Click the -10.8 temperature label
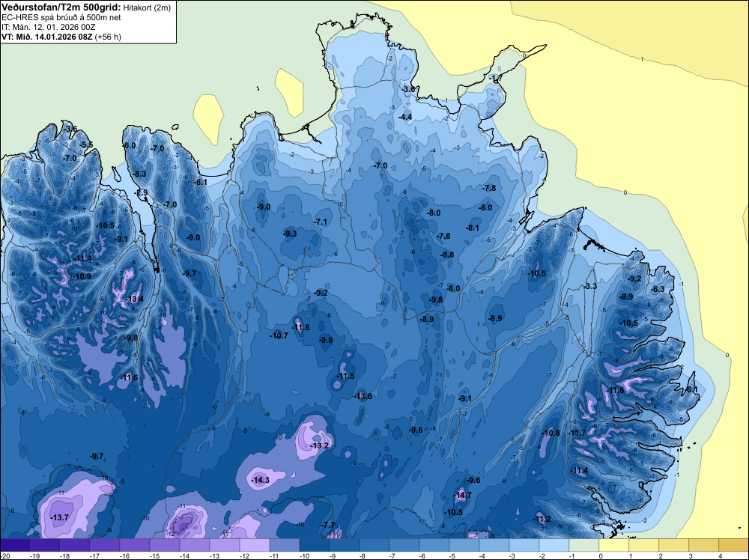 [x=551, y=433]
